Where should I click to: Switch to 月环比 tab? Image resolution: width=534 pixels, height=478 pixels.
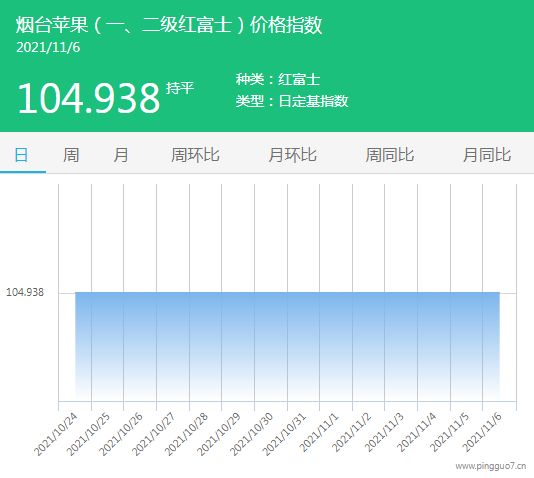[293, 155]
